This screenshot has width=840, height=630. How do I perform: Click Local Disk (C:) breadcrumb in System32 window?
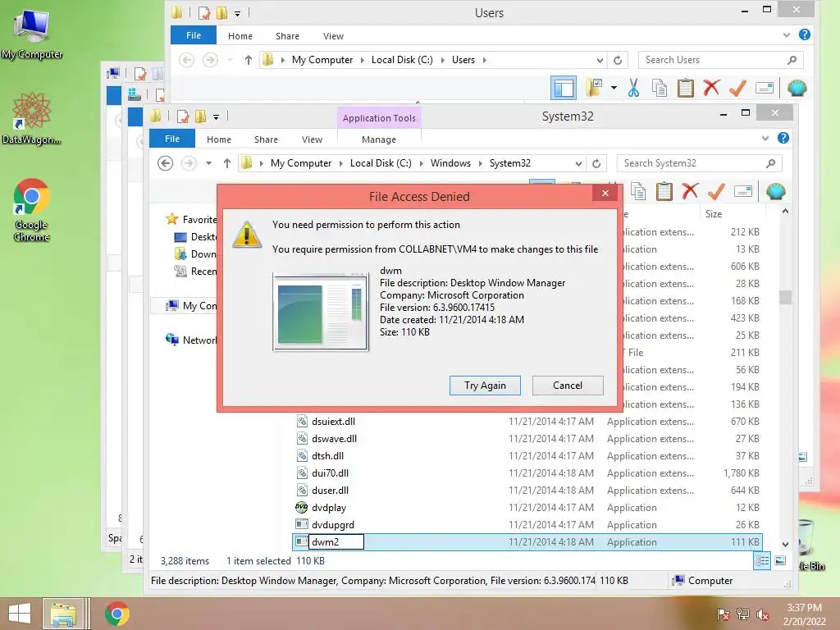(x=381, y=163)
